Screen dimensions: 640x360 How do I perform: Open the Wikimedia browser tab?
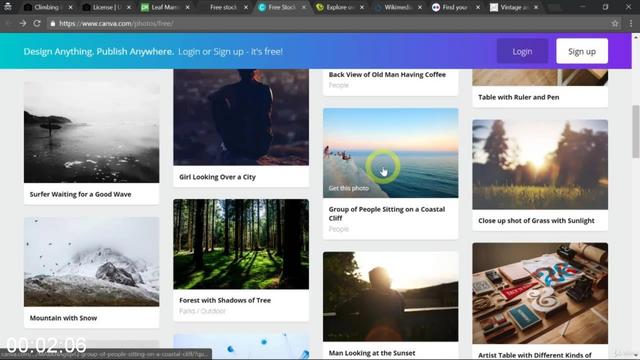(x=398, y=7)
